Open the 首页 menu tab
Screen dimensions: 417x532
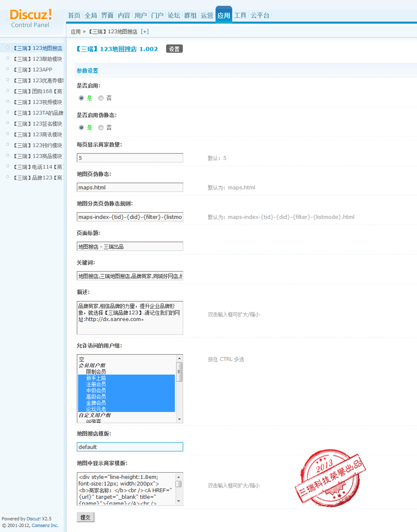74,15
